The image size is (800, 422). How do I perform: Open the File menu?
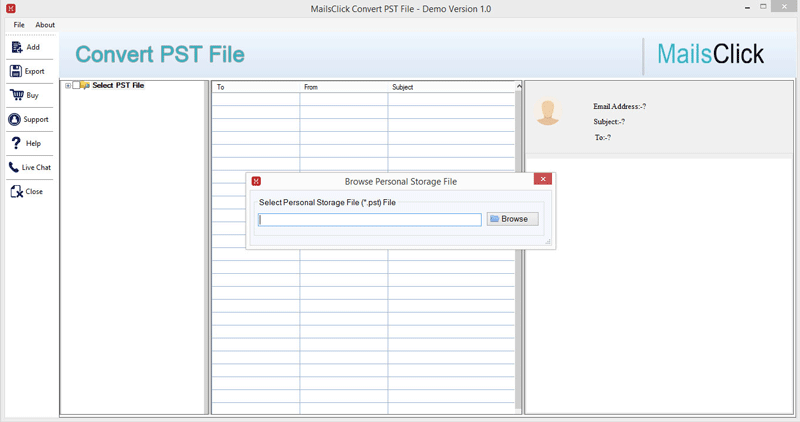point(19,24)
